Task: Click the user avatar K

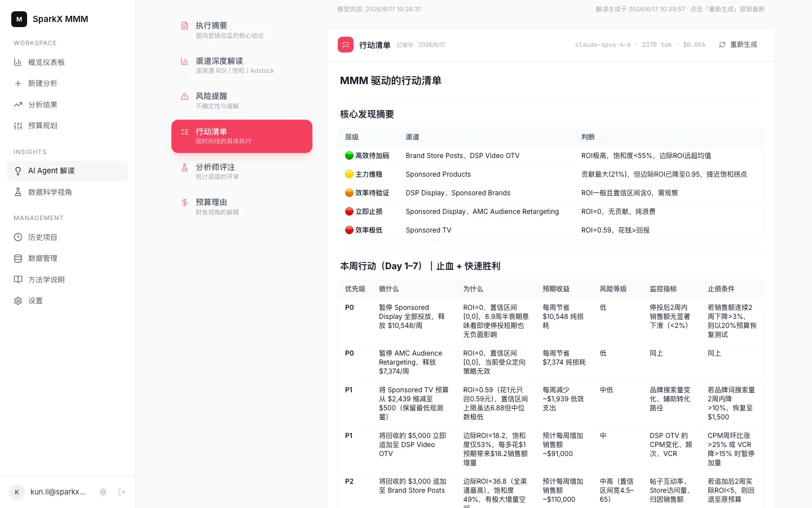Action: coord(17,492)
